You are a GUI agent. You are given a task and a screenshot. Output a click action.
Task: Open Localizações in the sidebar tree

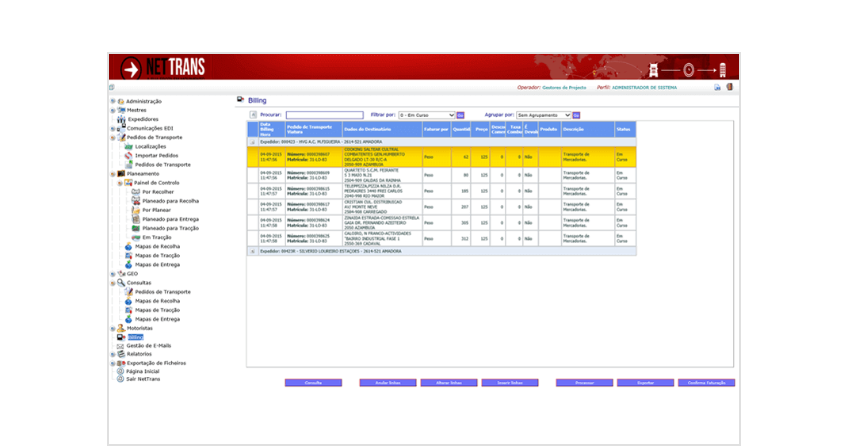point(150,146)
